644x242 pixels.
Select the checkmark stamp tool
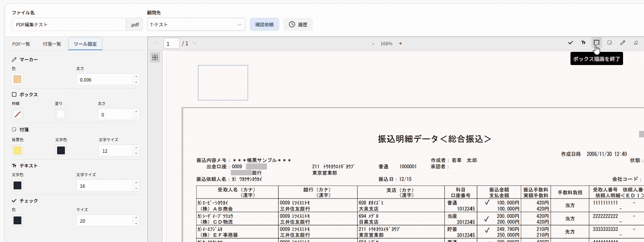pyautogui.click(x=570, y=43)
